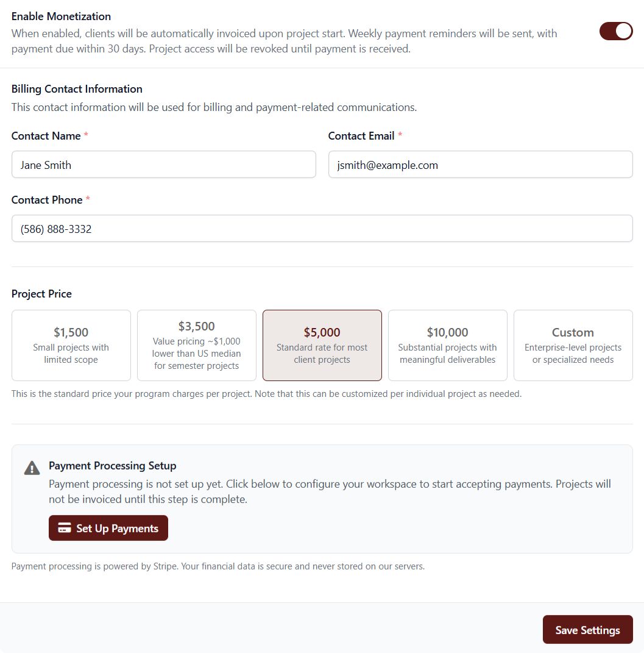644x653 pixels.
Task: Click the red asterisk next to Contact Name
Action: pyautogui.click(x=87, y=135)
